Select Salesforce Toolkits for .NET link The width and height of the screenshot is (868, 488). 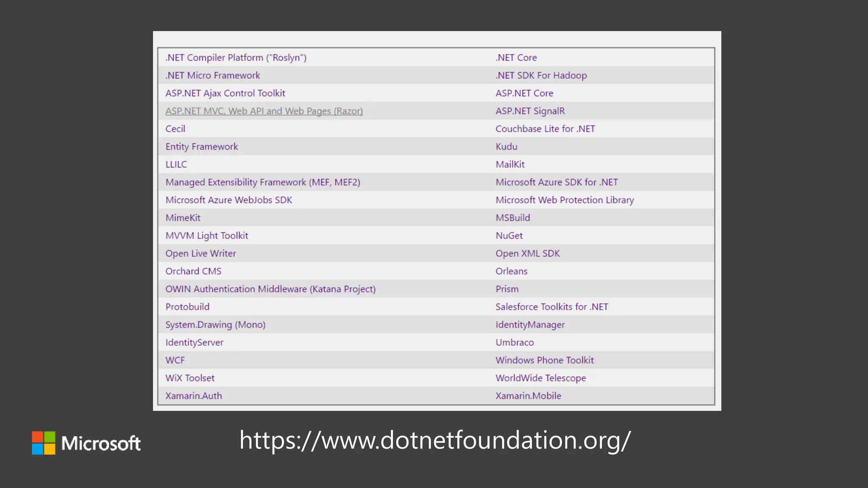coord(552,307)
